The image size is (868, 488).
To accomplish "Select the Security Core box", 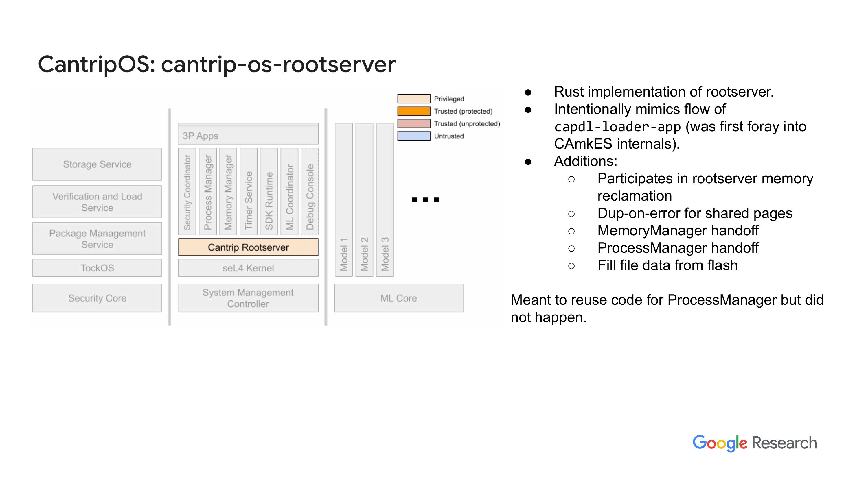I will point(97,298).
